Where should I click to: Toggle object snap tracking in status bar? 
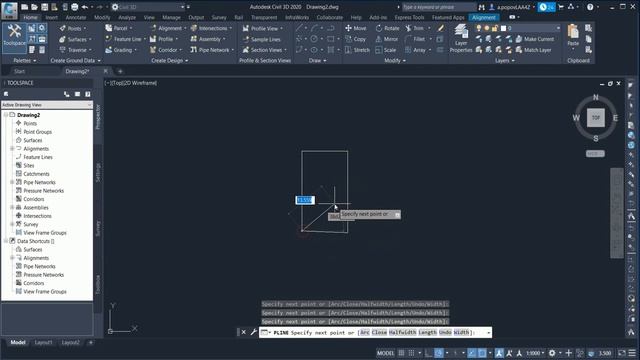[472, 353]
